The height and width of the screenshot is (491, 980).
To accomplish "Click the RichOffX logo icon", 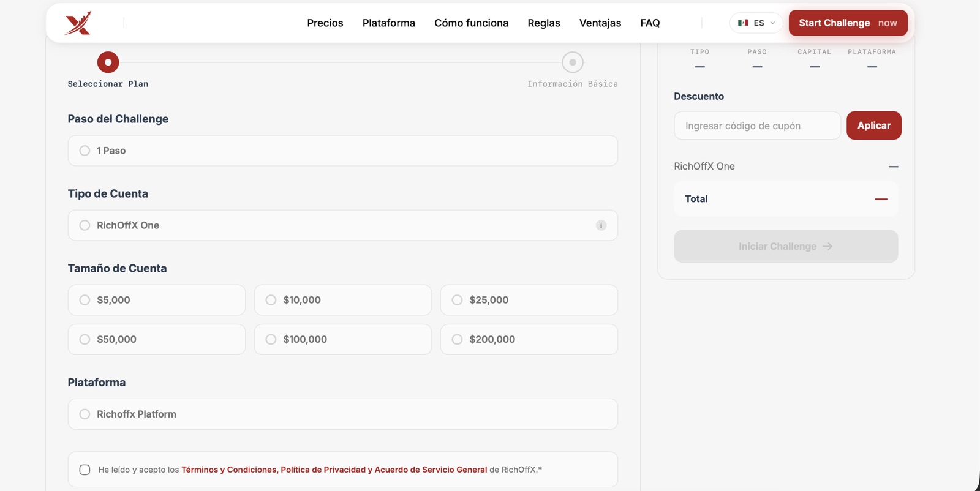I will click(78, 23).
